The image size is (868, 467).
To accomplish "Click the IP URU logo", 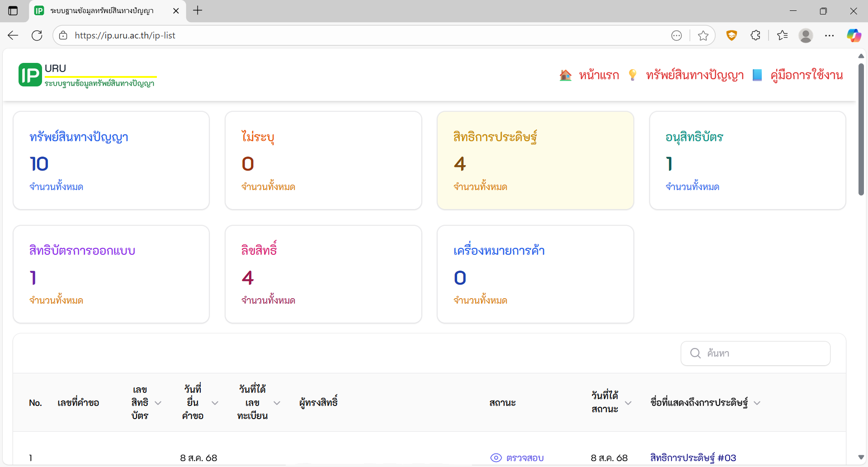I will (30, 75).
